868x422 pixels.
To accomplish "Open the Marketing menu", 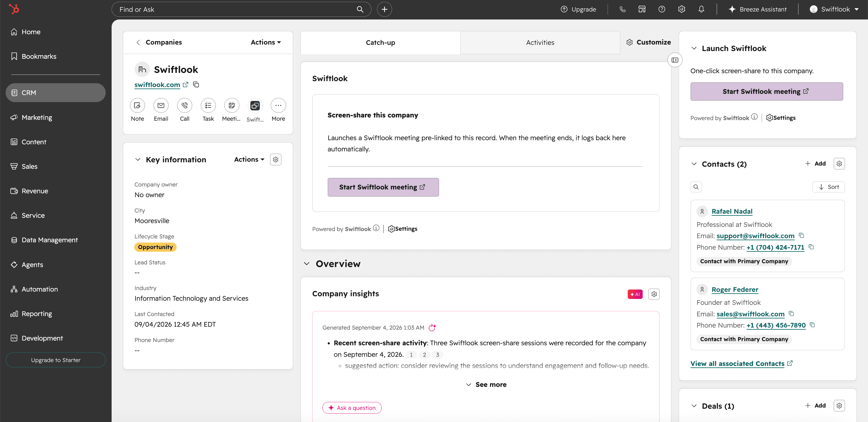I will (56, 117).
